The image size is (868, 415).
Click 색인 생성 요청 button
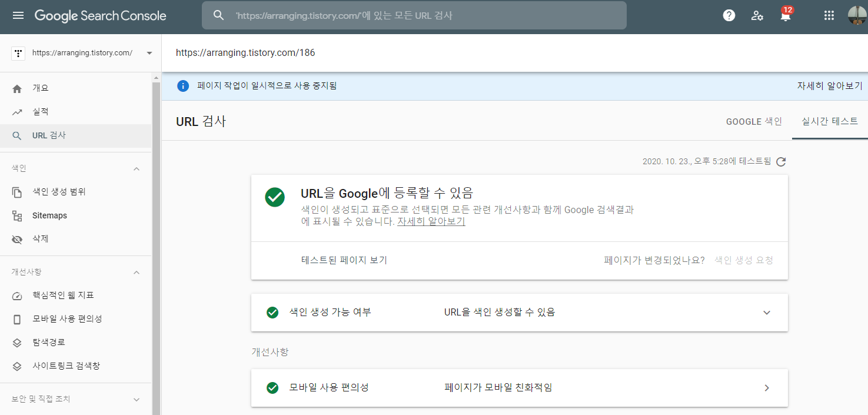(x=744, y=260)
